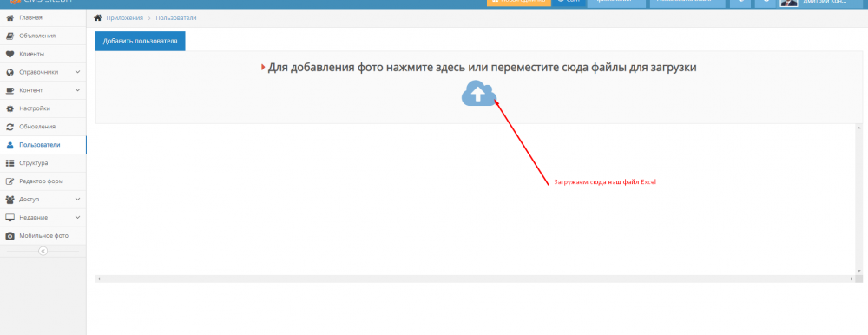Open Редактор форм edit icon
868x335 pixels.
[x=10, y=181]
